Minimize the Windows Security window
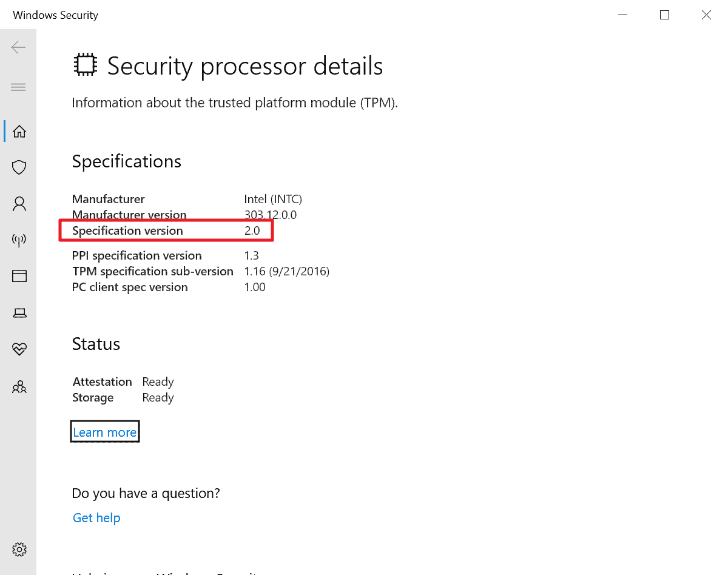Viewport: 728px width, 575px height. coord(622,15)
